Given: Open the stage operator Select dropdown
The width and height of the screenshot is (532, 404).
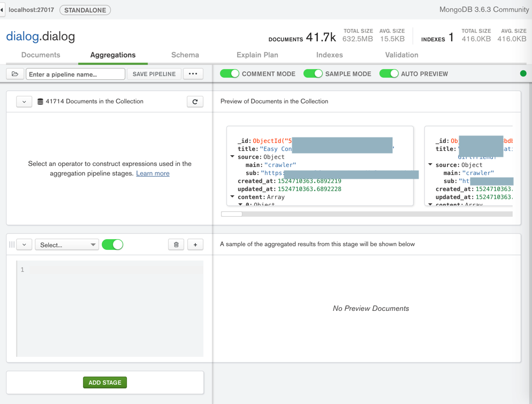Looking at the screenshot, I should pyautogui.click(x=67, y=245).
